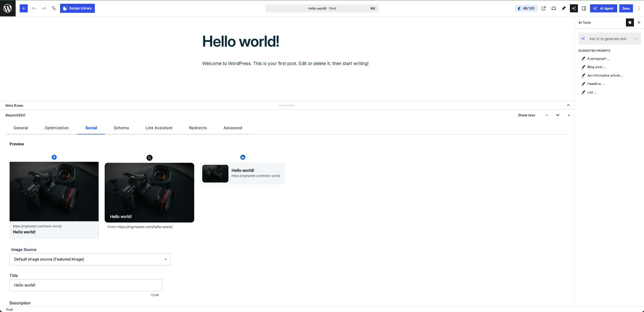Collapse the Meta Boxes section chevron

click(x=568, y=105)
